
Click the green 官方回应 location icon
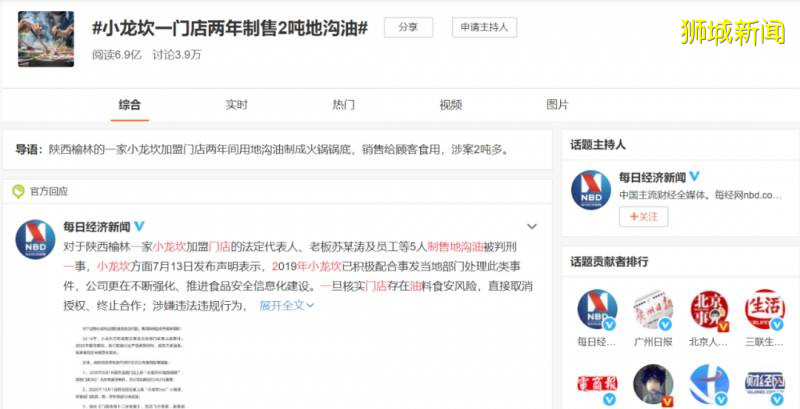pos(18,192)
